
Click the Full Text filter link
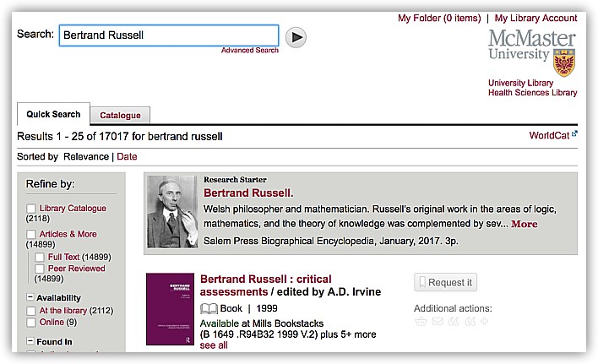coord(63,257)
